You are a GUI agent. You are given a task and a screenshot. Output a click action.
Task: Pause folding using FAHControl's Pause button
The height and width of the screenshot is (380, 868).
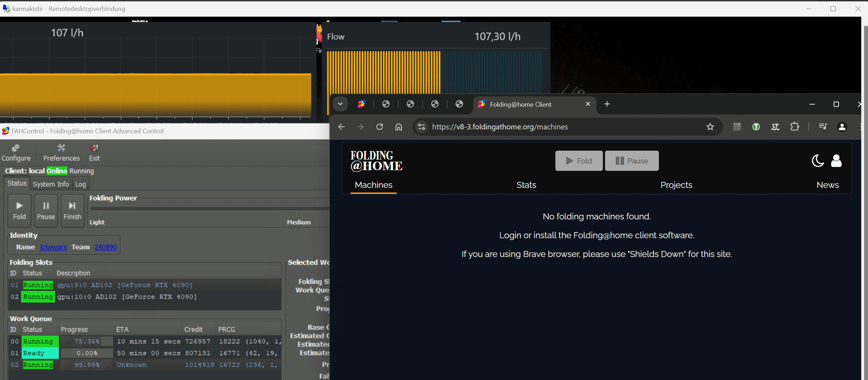[x=46, y=211]
